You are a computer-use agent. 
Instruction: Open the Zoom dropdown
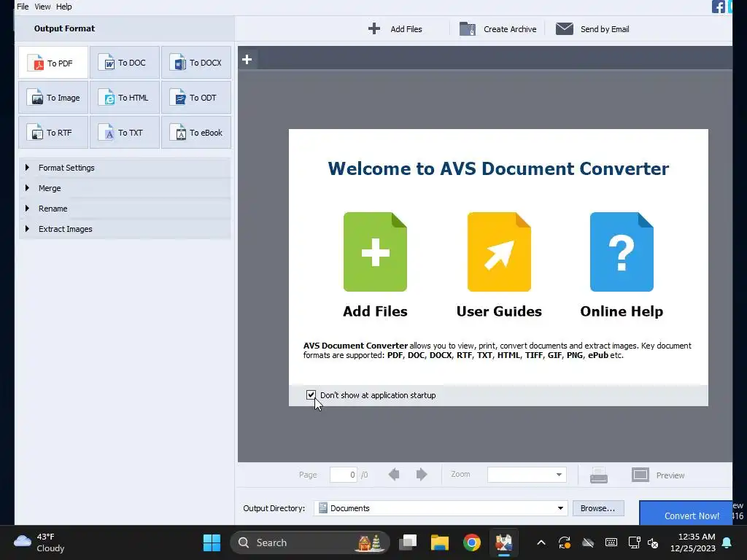527,474
